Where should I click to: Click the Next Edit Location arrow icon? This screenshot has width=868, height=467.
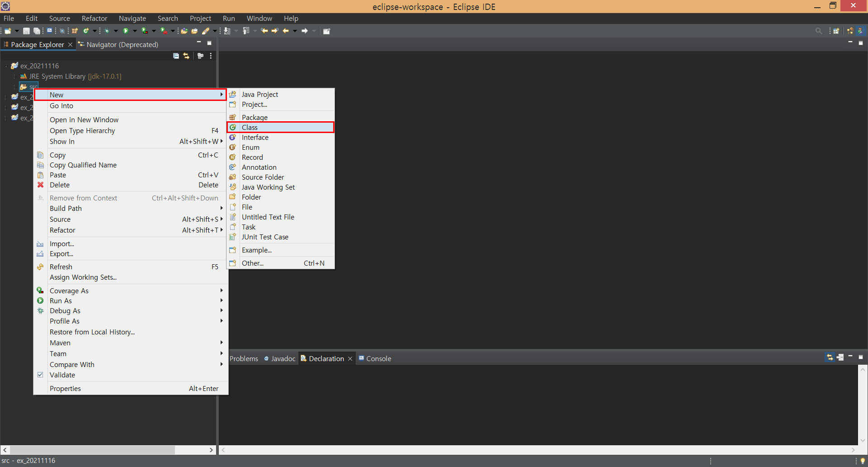coord(275,31)
